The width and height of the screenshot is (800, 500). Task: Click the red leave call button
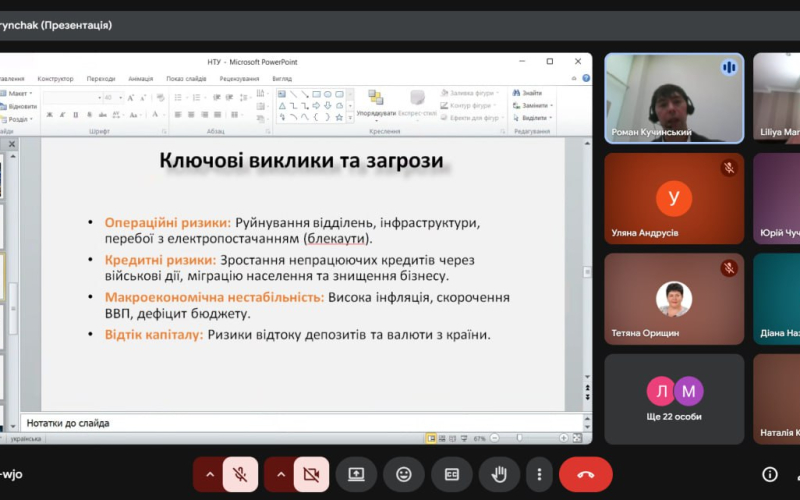pos(585,474)
